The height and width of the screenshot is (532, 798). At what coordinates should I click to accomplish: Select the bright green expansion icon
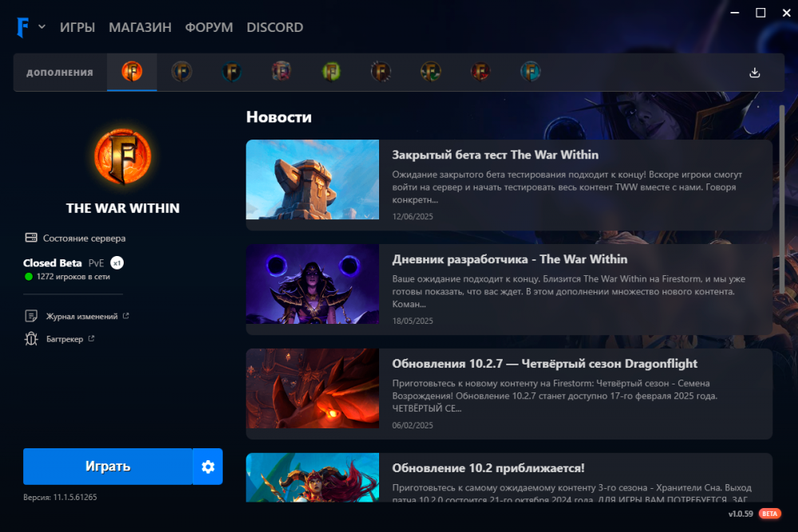click(x=331, y=72)
